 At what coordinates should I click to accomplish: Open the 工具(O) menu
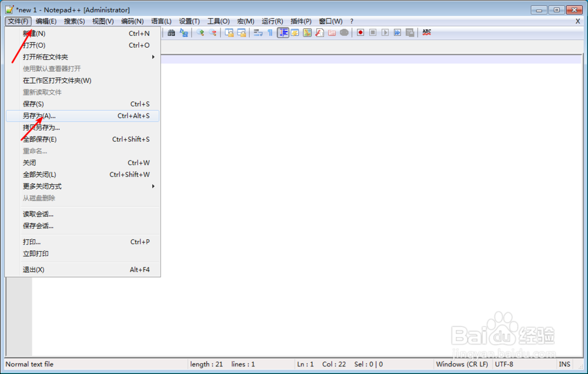coord(219,21)
